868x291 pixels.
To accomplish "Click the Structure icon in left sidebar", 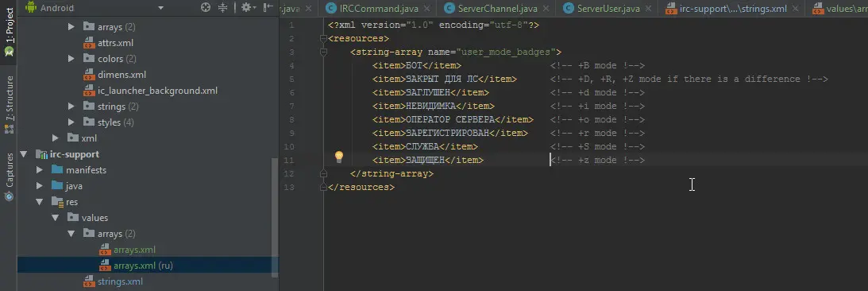I will [9, 129].
